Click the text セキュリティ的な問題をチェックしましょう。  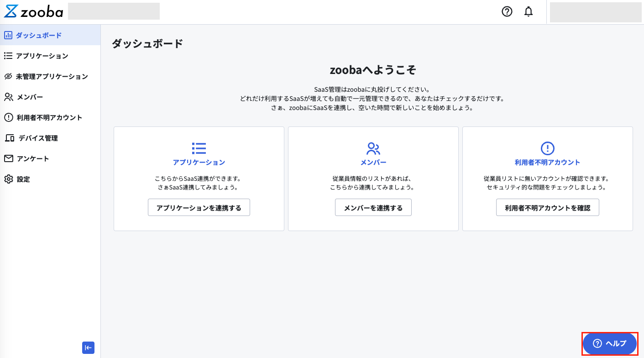pos(546,187)
